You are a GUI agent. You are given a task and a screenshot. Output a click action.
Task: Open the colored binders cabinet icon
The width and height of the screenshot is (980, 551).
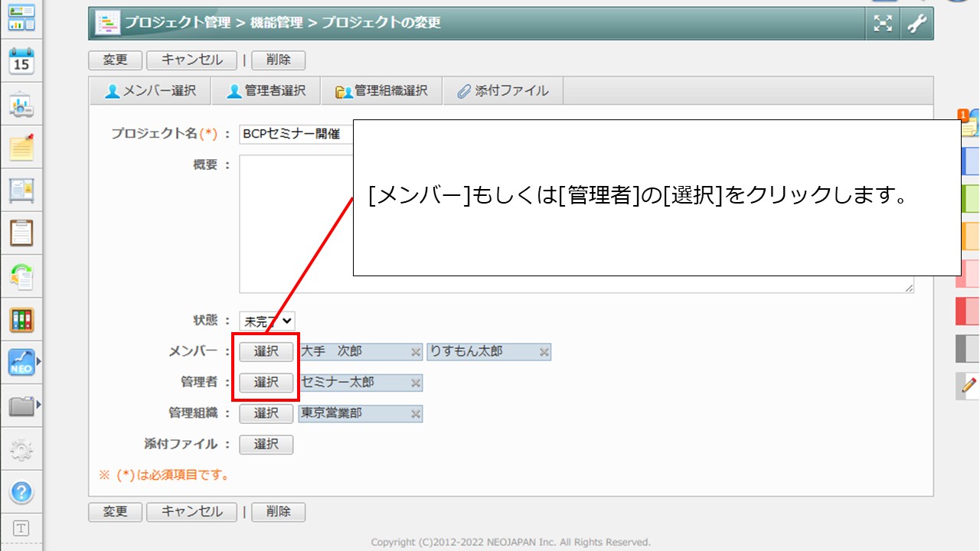pos(21,320)
